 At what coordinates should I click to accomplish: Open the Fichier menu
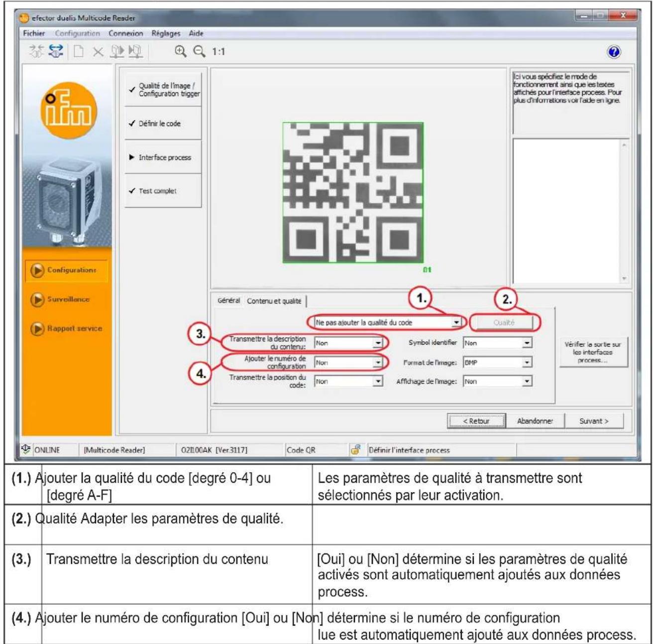click(34, 33)
